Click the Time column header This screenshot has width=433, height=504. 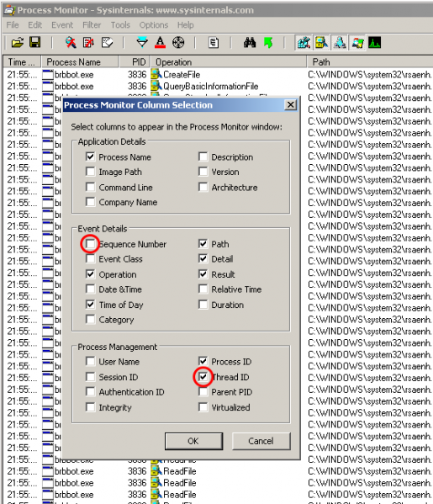(x=22, y=61)
